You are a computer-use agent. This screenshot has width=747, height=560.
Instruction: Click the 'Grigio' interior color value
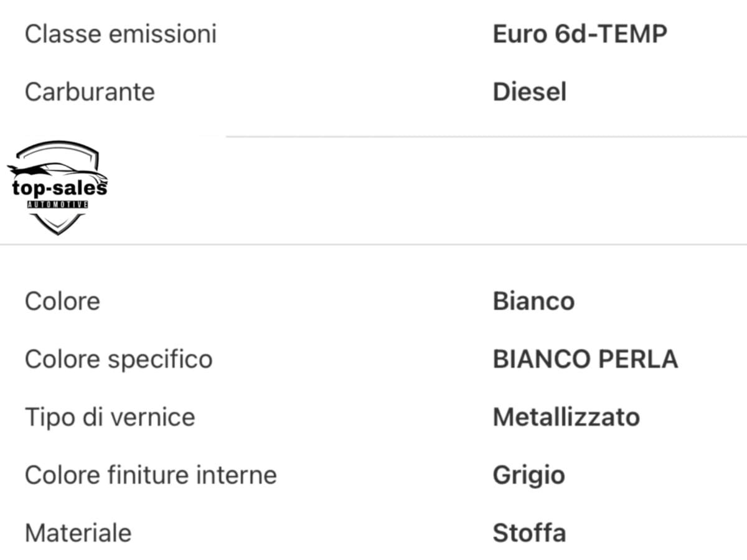529,475
